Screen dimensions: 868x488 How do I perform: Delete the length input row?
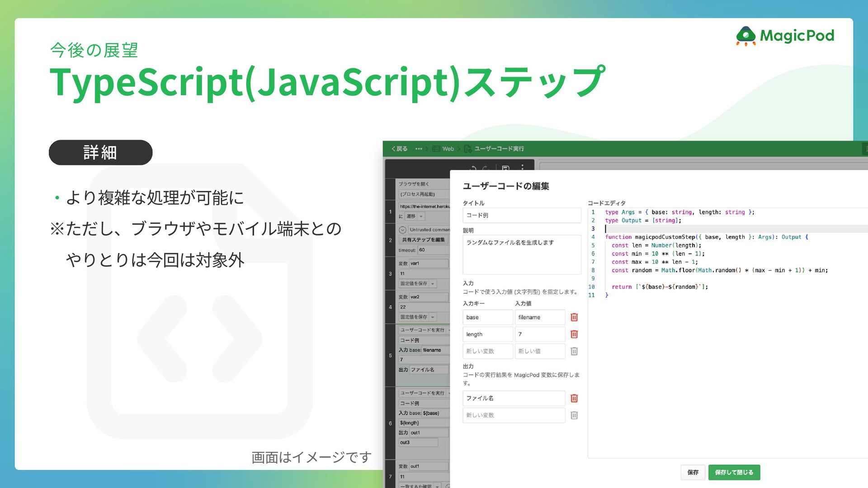(x=574, y=334)
